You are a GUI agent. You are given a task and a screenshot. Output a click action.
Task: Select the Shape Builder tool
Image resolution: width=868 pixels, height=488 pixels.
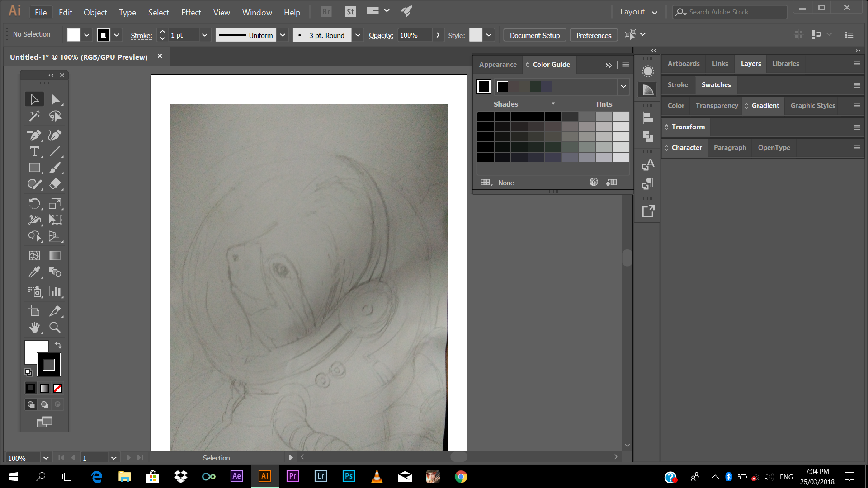[x=34, y=236]
